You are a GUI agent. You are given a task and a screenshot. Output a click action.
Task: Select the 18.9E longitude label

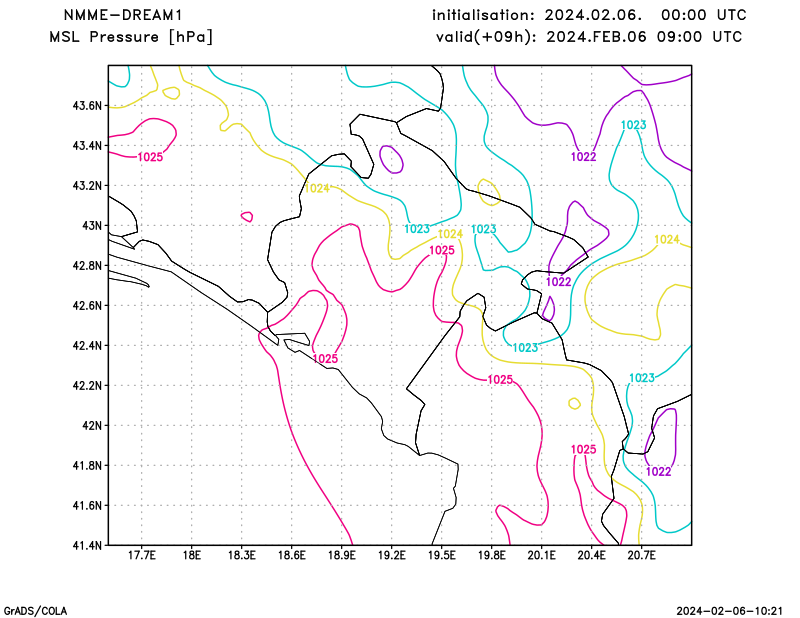341,555
